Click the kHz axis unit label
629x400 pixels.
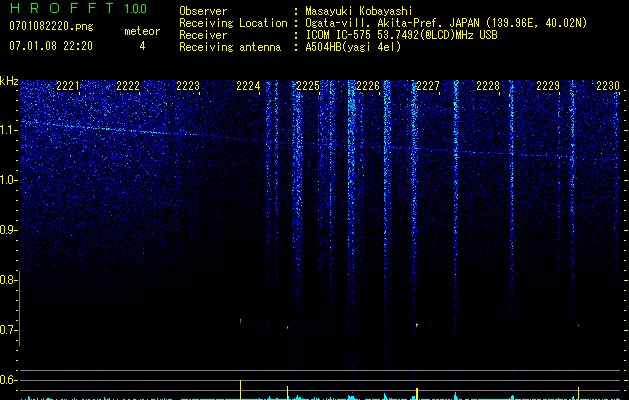[x=9, y=82]
